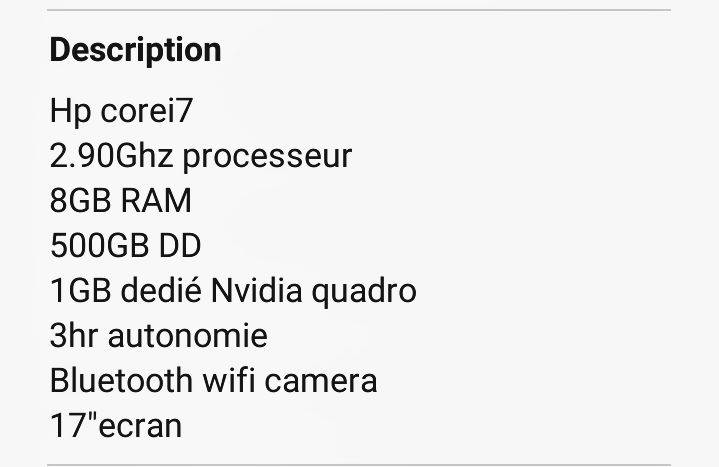The width and height of the screenshot is (719, 467).
Task: Click the word "autonomie"
Action: pyautogui.click(x=188, y=335)
